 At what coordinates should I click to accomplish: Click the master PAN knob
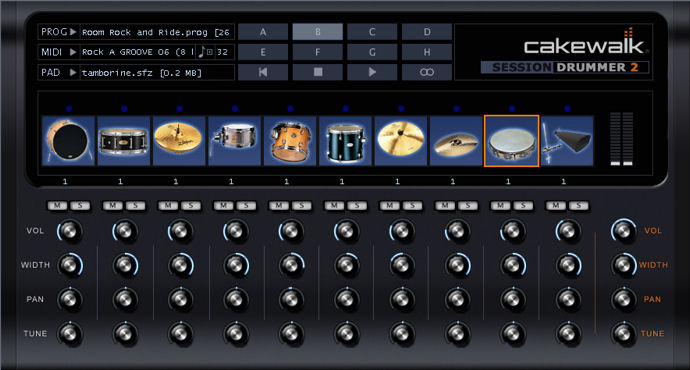point(624,299)
